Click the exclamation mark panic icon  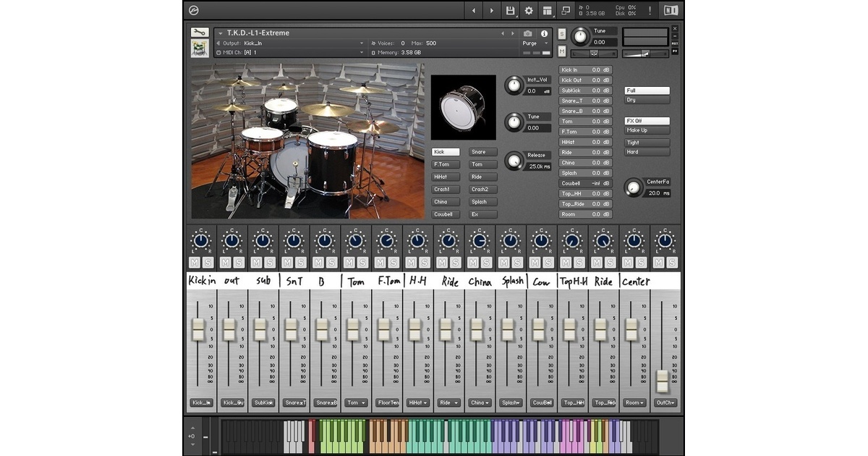click(649, 11)
